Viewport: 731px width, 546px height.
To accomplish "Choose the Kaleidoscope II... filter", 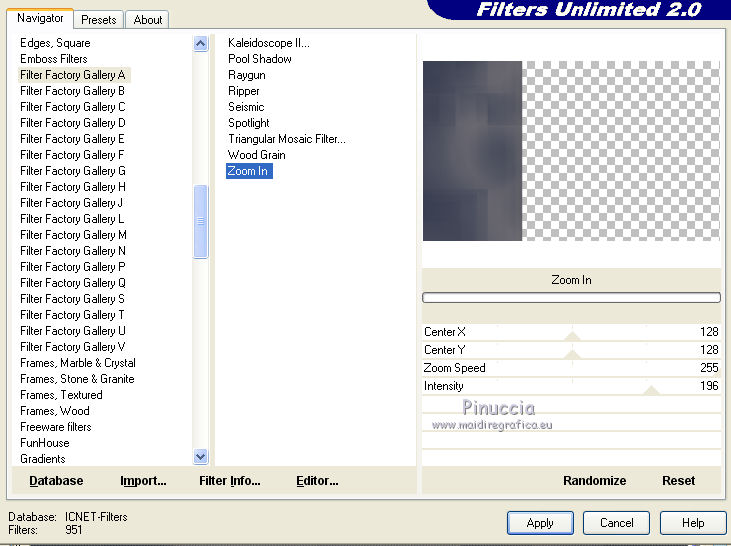I will [269, 43].
